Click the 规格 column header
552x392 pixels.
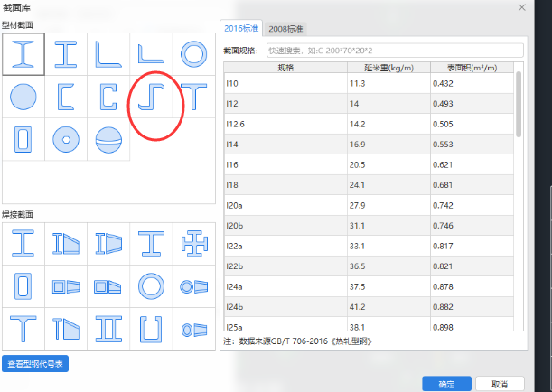[x=285, y=68]
